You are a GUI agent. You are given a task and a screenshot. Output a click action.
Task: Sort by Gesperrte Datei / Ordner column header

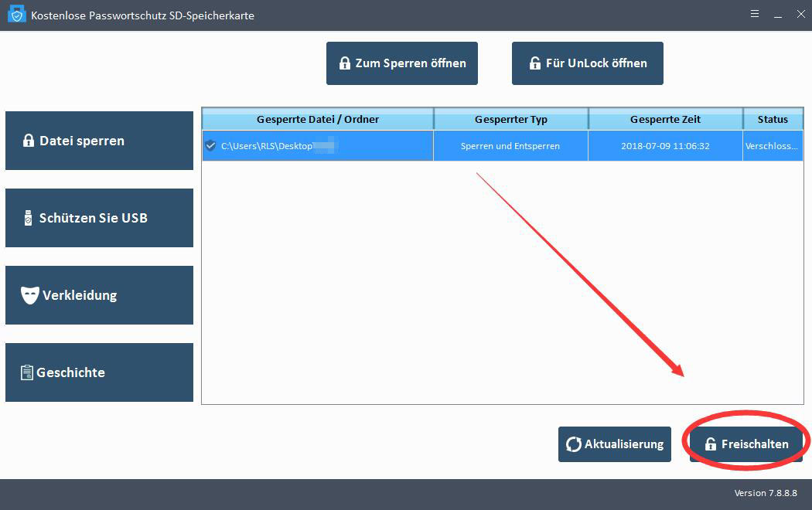(317, 119)
